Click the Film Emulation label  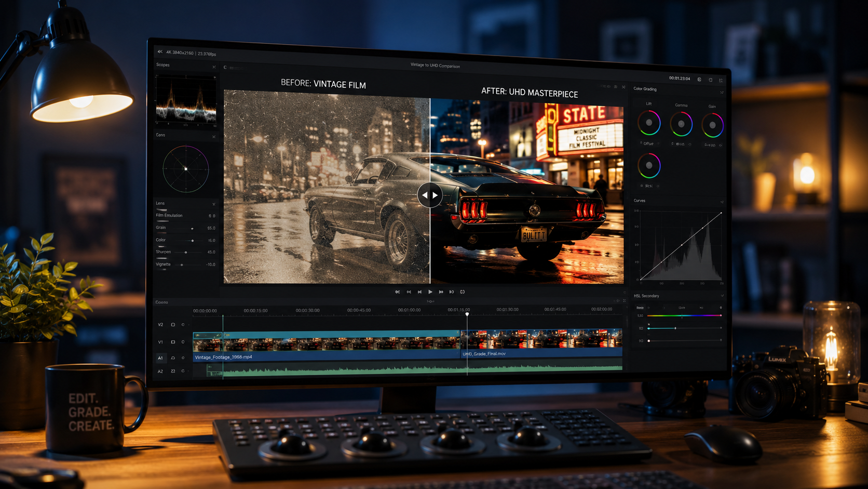169,215
